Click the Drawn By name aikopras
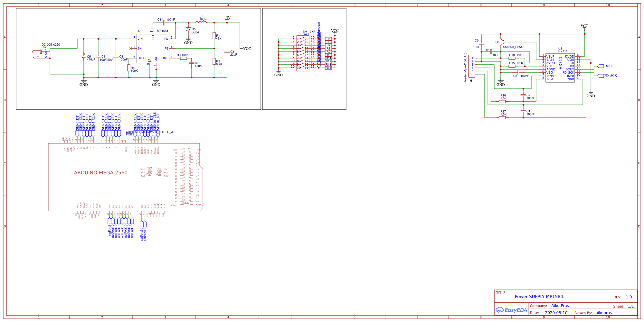The image size is (644, 322). tap(603, 313)
